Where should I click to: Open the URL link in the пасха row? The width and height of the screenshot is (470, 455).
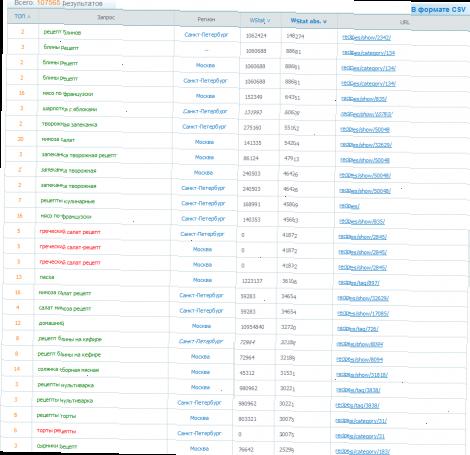(358, 283)
